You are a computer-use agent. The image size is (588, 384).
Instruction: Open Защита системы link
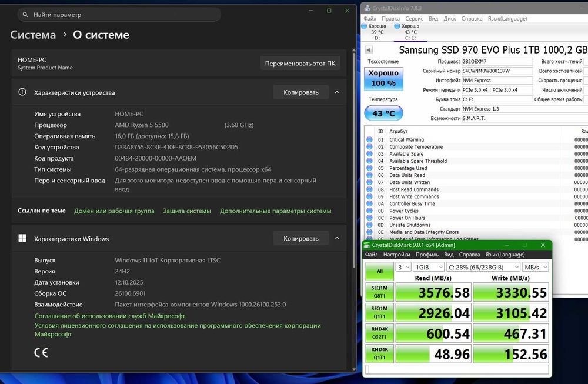(187, 211)
